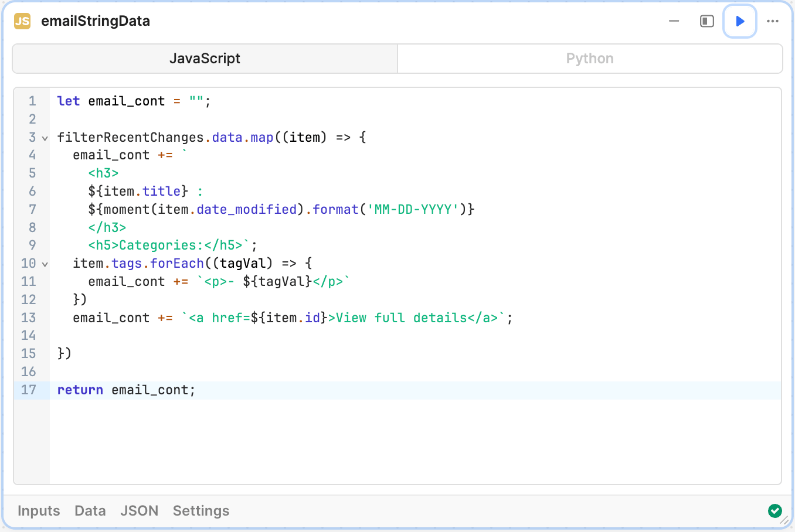Click the opening '<h3>' tag line
This screenshot has width=795, height=532.
tap(104, 173)
